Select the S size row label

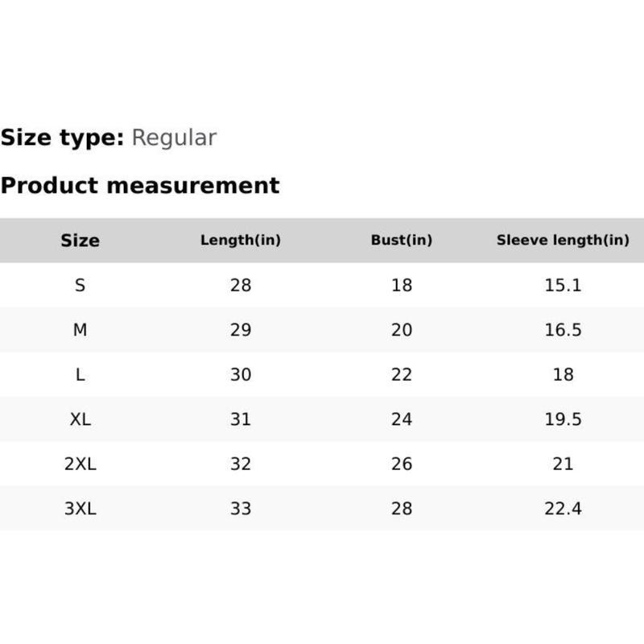[x=80, y=285]
